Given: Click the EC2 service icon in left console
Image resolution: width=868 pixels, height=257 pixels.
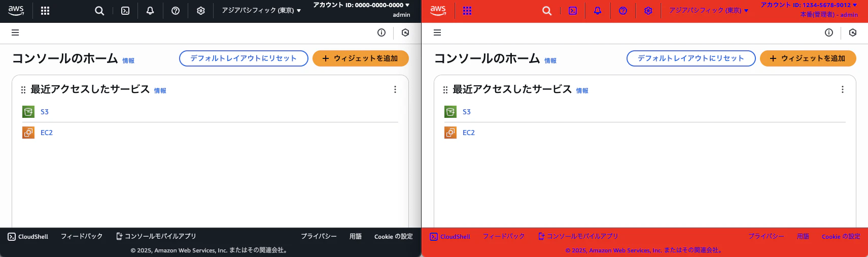Looking at the screenshot, I should tap(28, 133).
